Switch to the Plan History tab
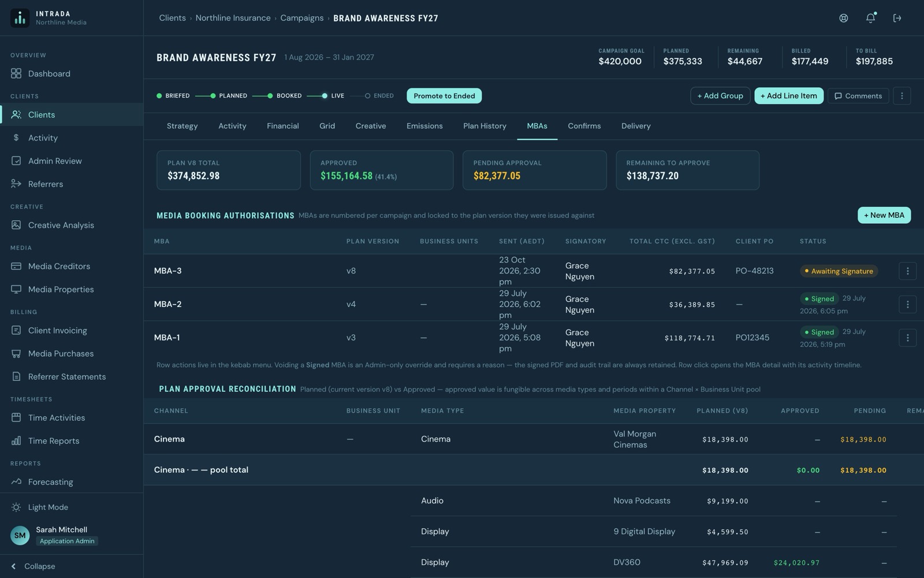The height and width of the screenshot is (578, 924). 485,126
